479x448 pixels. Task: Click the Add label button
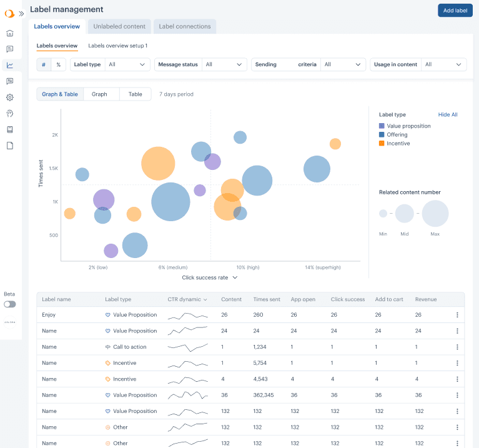click(455, 11)
